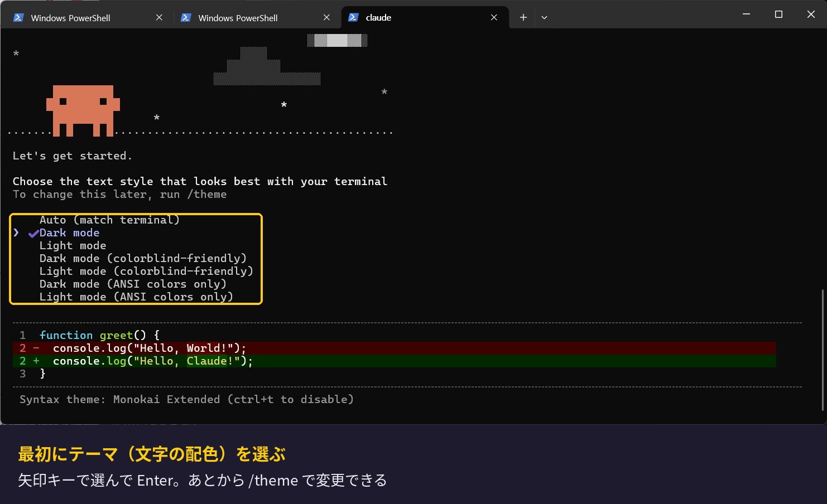Choose the Auto (match terminal) theme
Viewport: 827px width, 504px height.
(x=109, y=220)
